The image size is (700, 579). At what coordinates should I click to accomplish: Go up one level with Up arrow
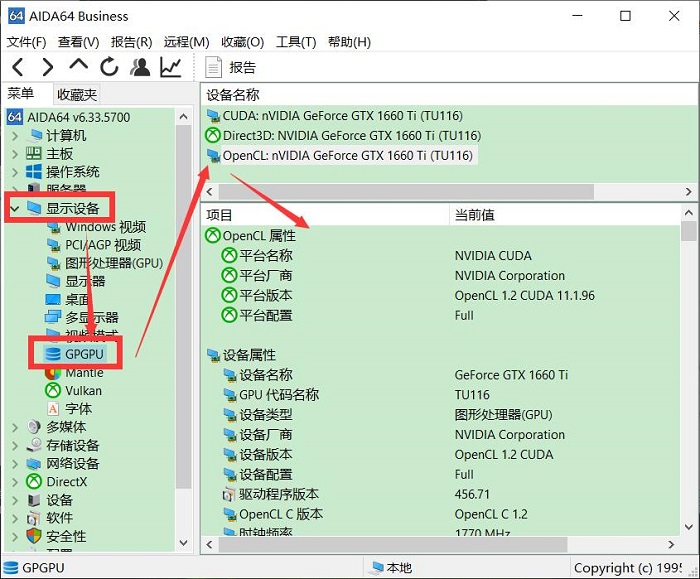79,65
